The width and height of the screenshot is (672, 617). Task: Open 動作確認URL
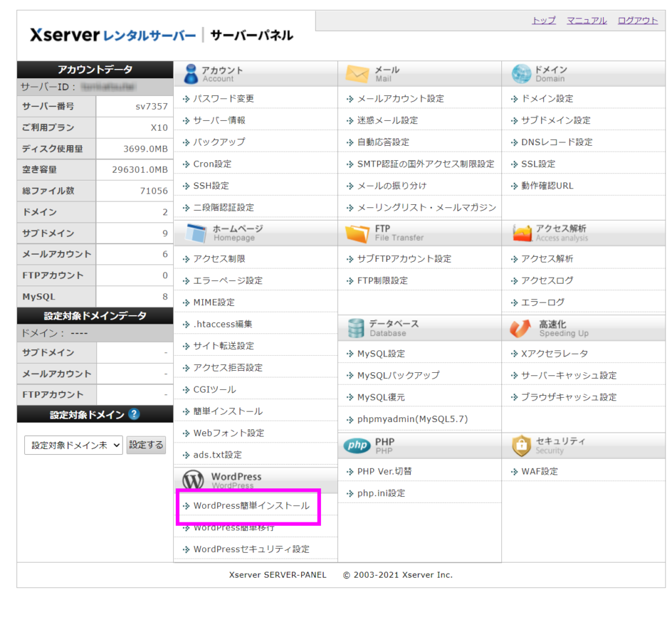click(x=547, y=186)
